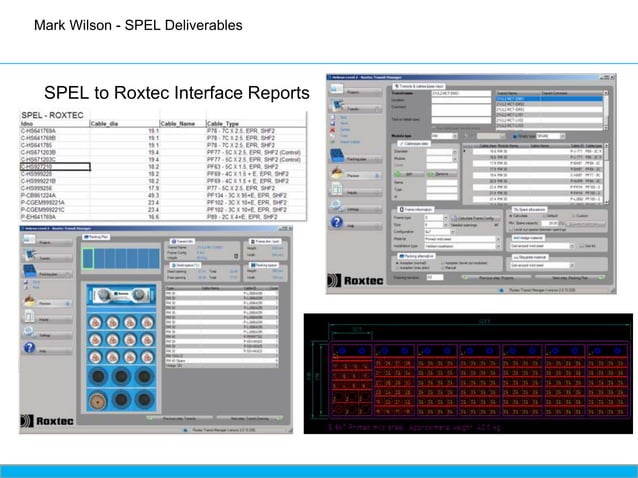Click Next step: Packing Plan button
Image resolution: width=638 pixels, height=478 pixels.
tap(570, 277)
